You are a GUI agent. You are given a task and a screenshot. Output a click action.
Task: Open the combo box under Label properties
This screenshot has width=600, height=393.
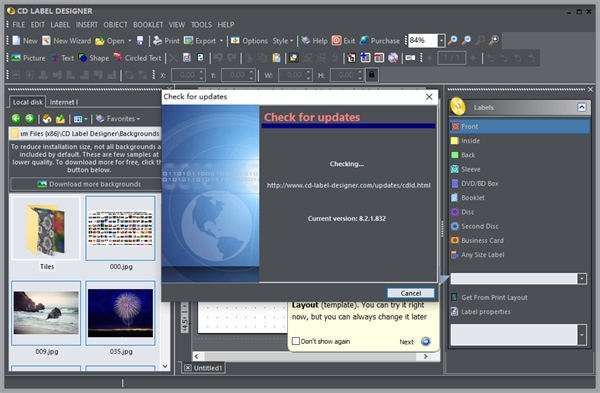[x=582, y=335]
